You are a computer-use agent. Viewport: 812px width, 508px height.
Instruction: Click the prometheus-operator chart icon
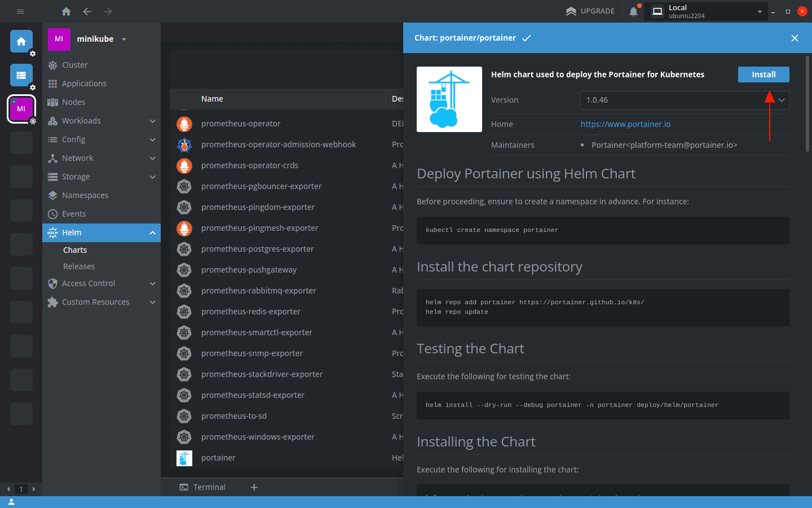[x=184, y=124]
